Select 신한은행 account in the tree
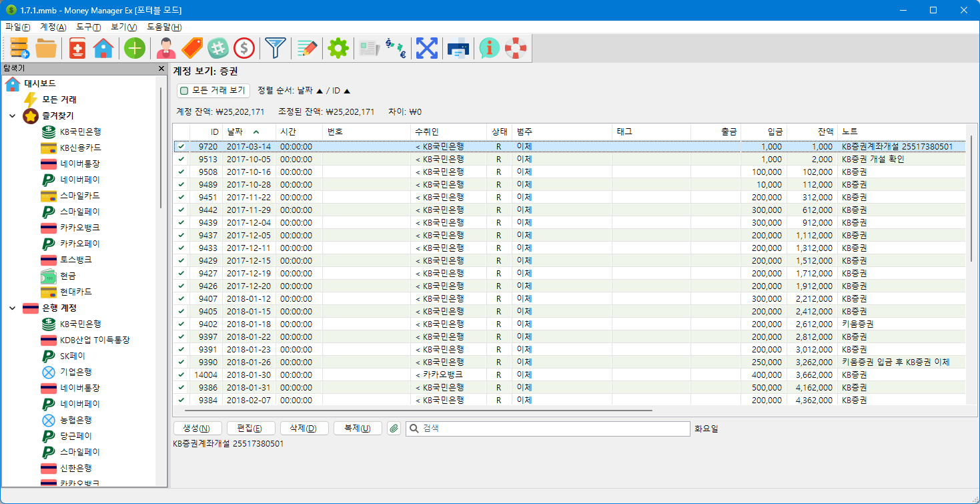This screenshot has width=980, height=504. (x=76, y=468)
